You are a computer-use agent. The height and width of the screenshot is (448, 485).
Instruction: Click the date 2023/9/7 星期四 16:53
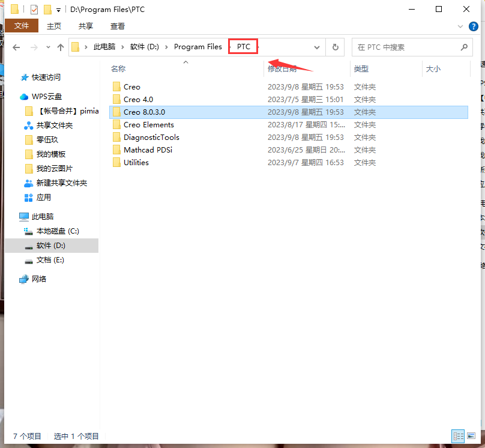(x=306, y=162)
